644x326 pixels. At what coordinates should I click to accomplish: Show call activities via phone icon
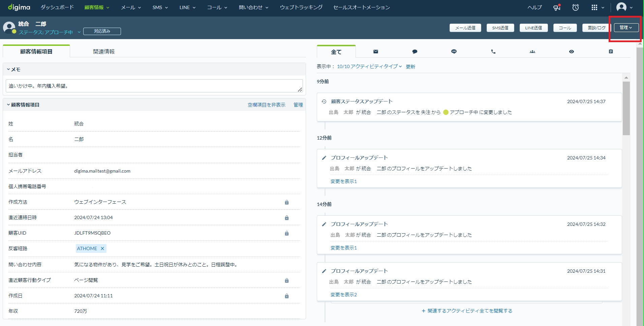point(493,52)
